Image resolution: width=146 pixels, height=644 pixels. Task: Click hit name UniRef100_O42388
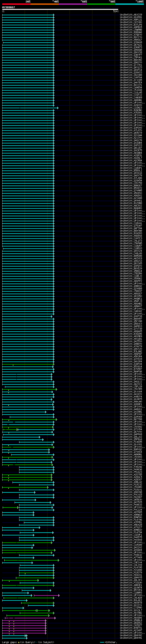131,75
